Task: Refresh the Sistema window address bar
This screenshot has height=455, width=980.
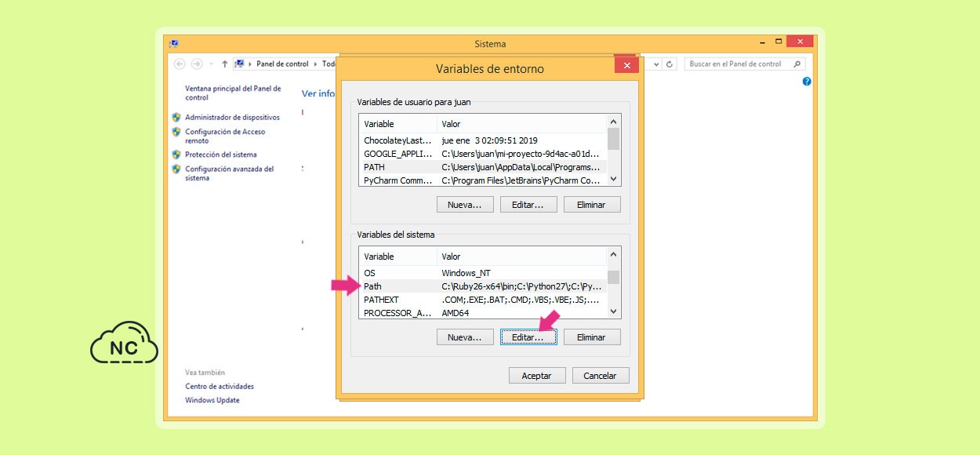Action: (670, 64)
